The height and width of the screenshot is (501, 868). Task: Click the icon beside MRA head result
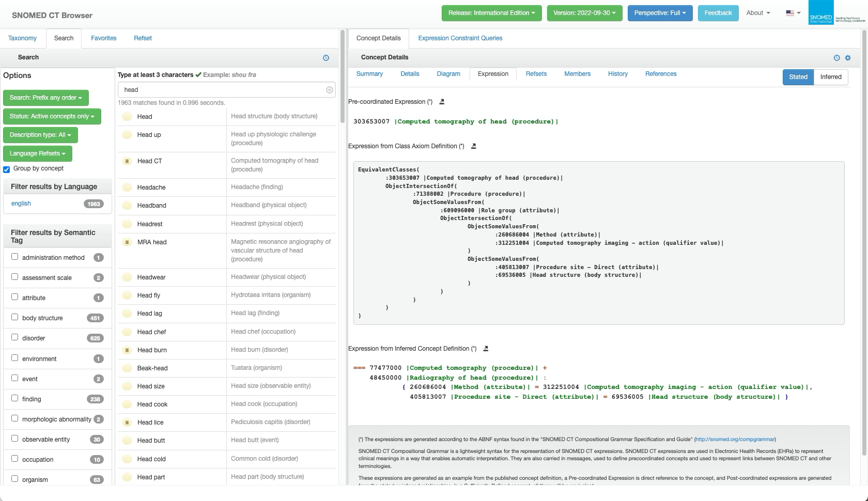pos(127,242)
